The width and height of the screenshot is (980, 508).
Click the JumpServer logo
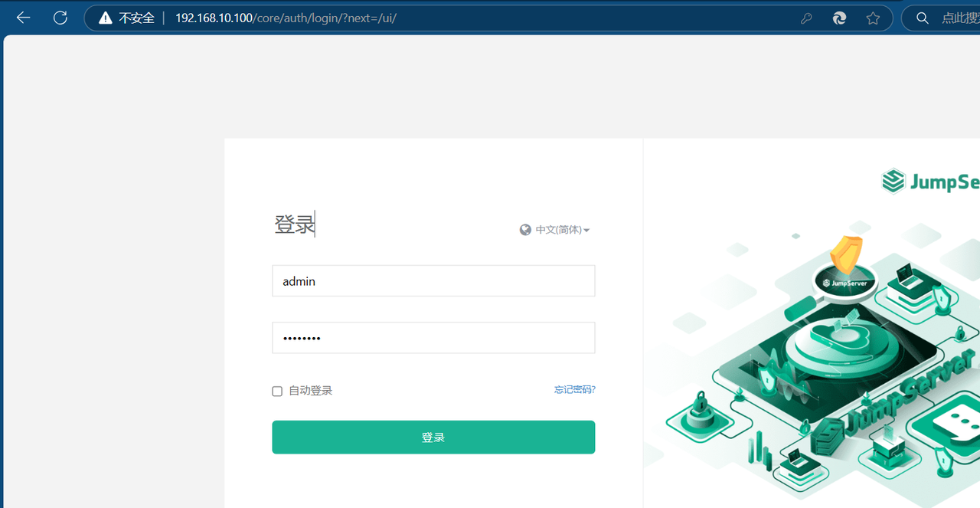(892, 181)
